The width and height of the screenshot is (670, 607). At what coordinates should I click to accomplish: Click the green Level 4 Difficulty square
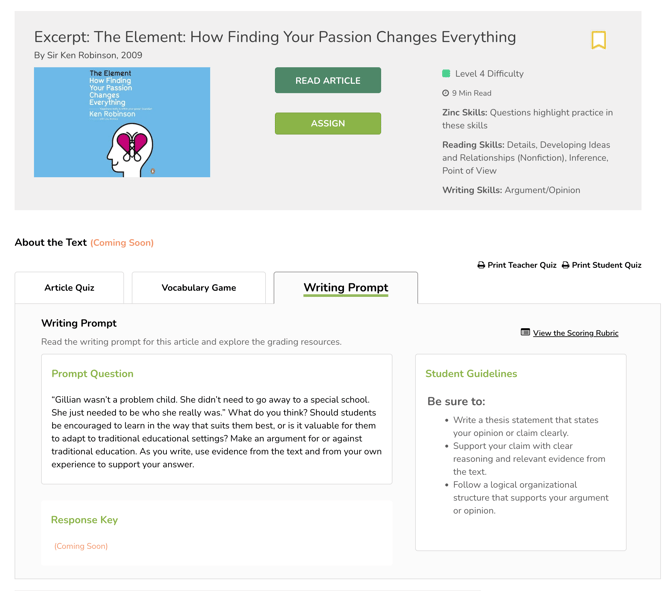[446, 74]
